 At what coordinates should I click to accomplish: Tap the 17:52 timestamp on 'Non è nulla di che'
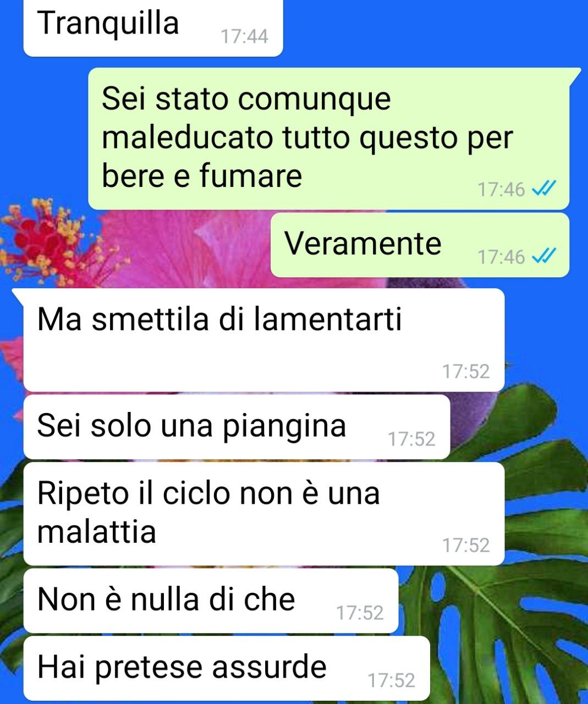point(360,613)
